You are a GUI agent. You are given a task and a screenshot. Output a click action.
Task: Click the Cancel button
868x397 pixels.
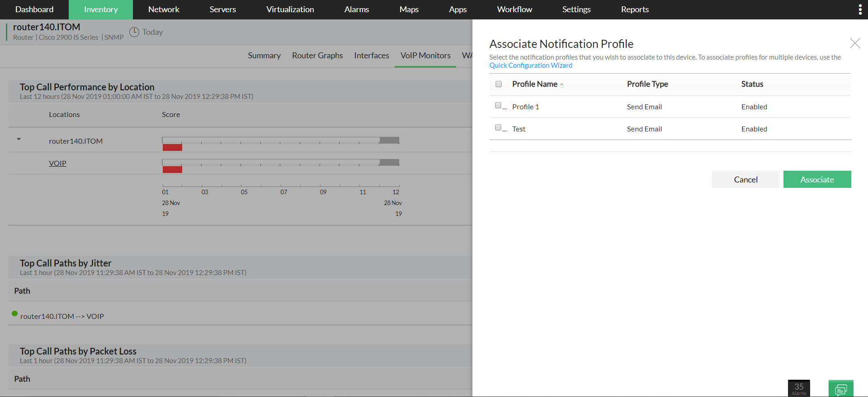pyautogui.click(x=745, y=179)
